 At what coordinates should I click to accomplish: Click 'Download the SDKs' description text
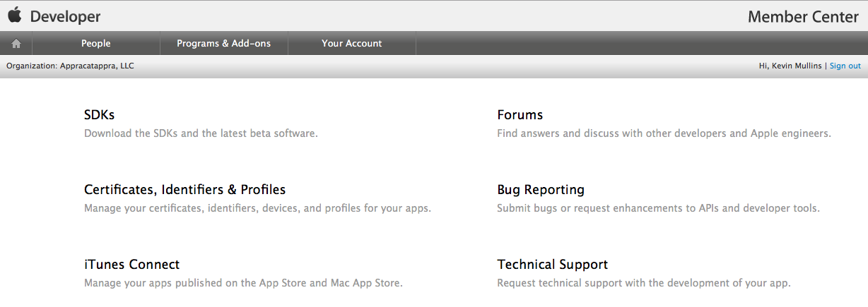coord(201,133)
